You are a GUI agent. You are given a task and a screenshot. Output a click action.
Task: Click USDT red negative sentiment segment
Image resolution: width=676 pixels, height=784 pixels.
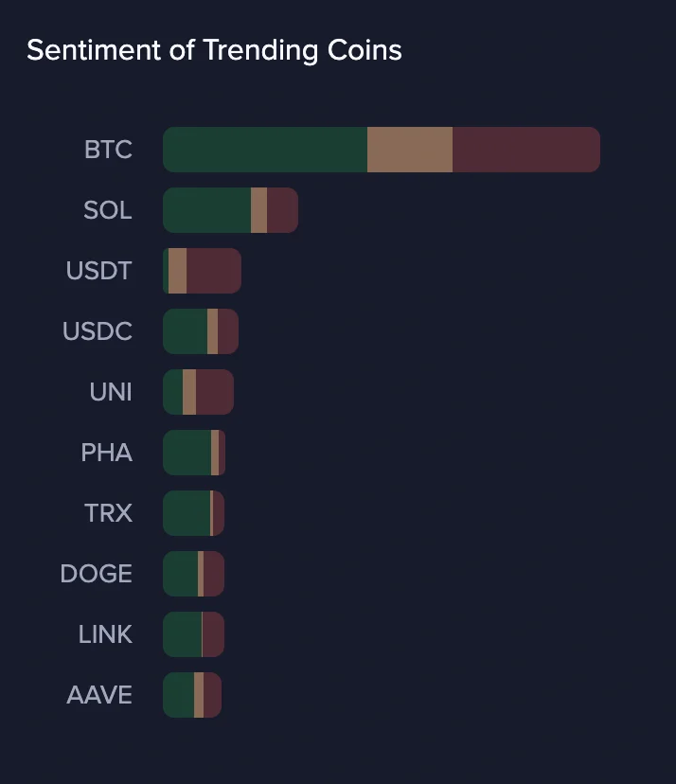click(x=214, y=271)
